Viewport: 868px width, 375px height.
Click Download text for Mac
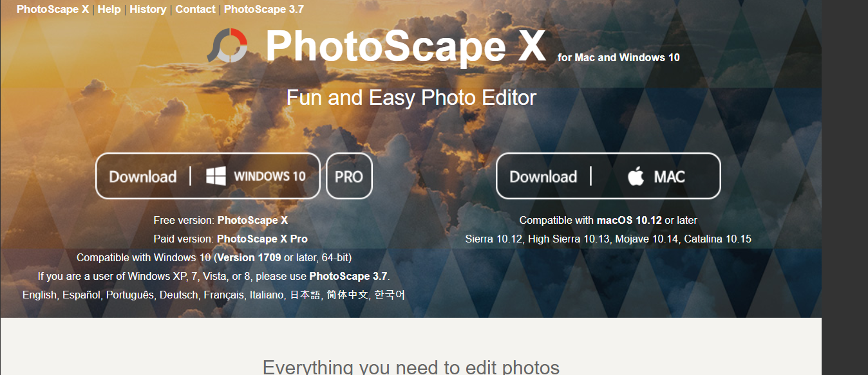(543, 177)
